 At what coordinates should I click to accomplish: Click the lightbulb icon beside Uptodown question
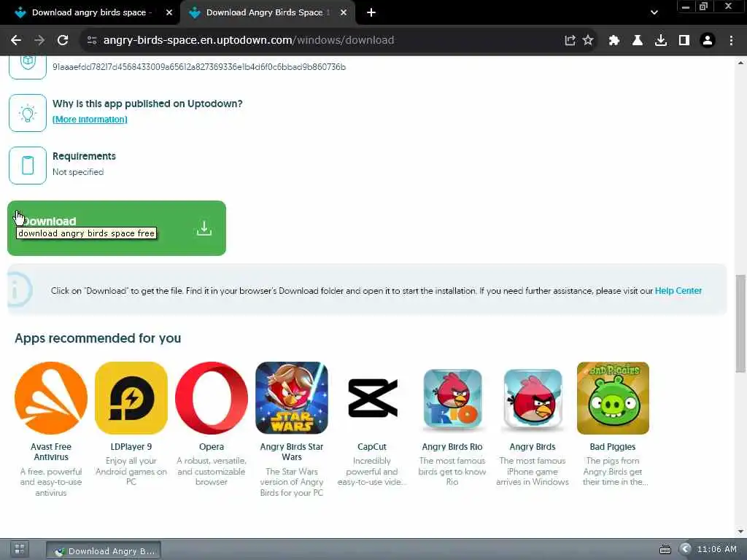(x=28, y=113)
